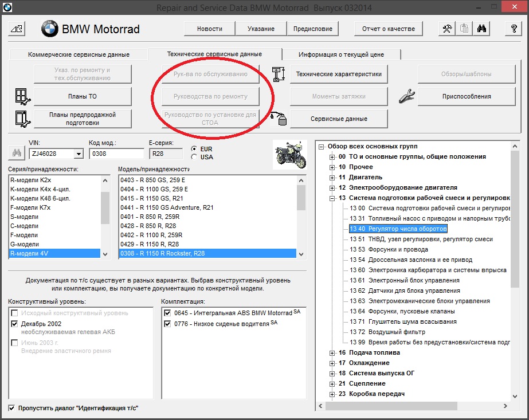Open the Указание button
Screen dimensions: 529x420
(261, 29)
